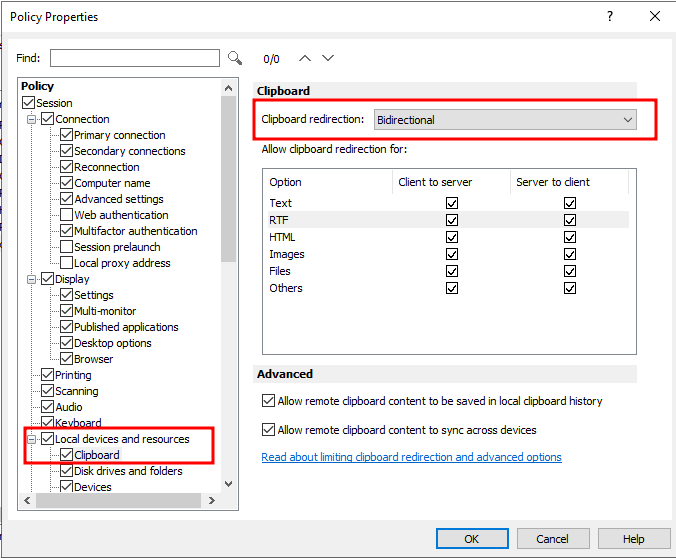This screenshot has width=676, height=558.
Task: Click in the Find text field
Action: pos(134,58)
